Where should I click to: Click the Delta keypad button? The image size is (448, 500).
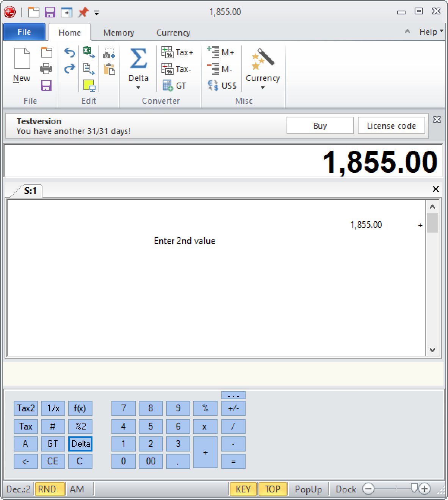coord(80,444)
